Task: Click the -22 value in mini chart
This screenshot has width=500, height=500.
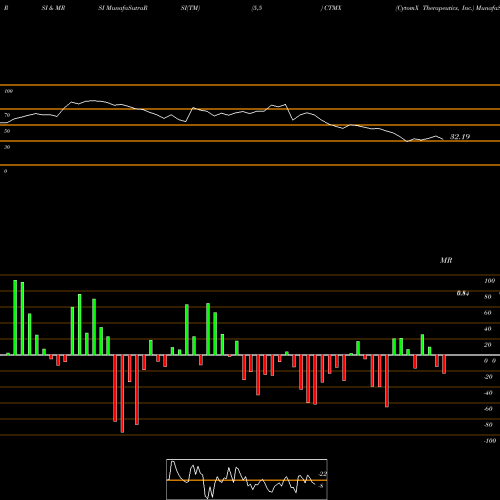Action: click(x=323, y=474)
